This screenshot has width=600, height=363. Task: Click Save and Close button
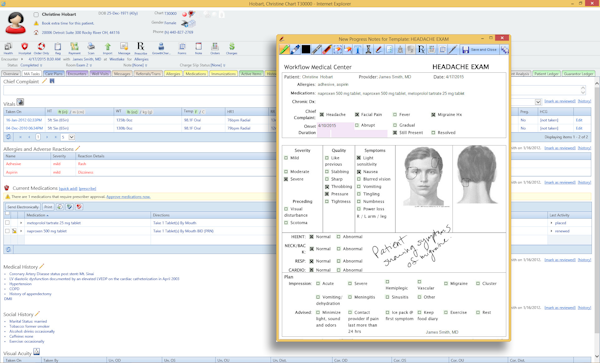click(x=479, y=50)
